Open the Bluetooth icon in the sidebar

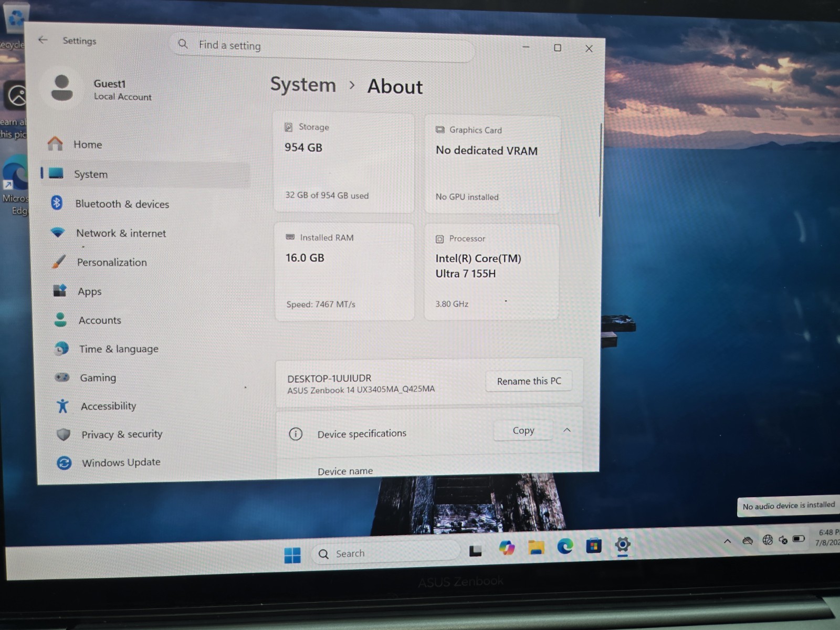click(57, 203)
